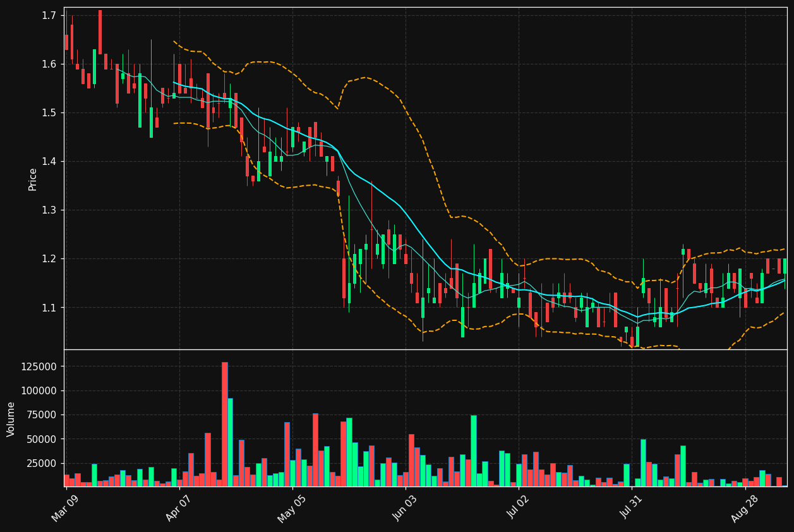Viewport: 794px width, 532px height.
Task: Click the 75000 volume axis label
Action: 42,414
